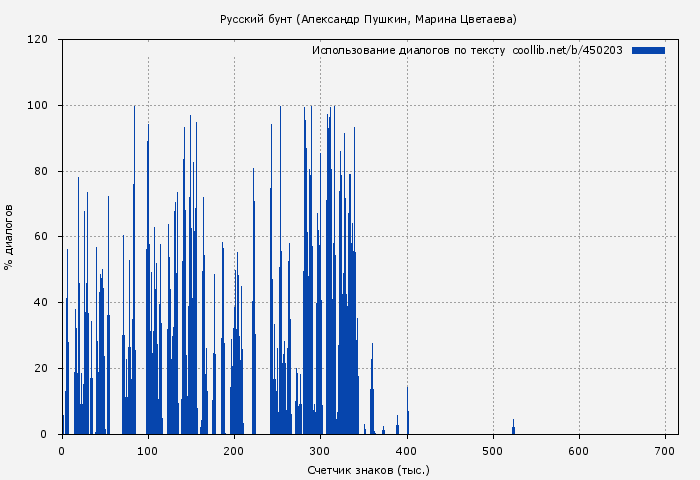Click the x-axis tick label 300
700x480 pixels.
click(x=320, y=451)
